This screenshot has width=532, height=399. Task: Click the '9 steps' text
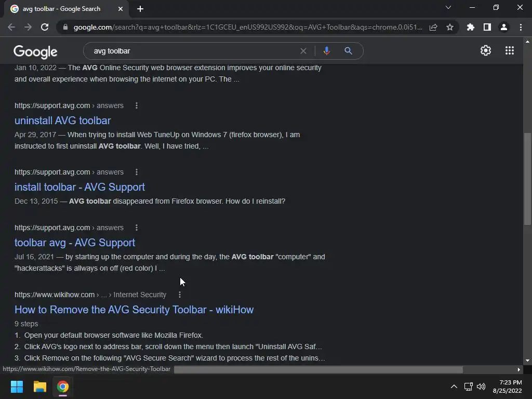[26, 324]
